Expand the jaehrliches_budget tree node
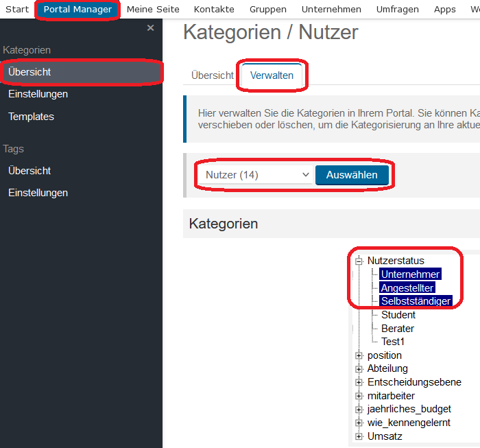480x448 pixels. point(359,410)
